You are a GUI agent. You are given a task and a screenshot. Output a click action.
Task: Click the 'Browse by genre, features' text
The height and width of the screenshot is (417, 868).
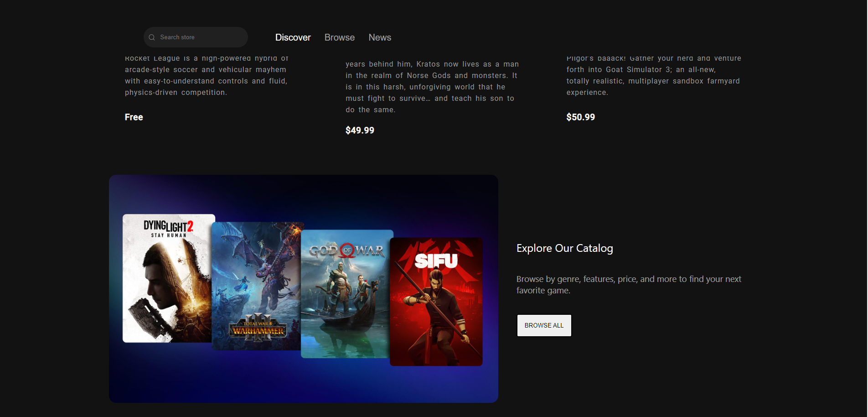coord(629,285)
